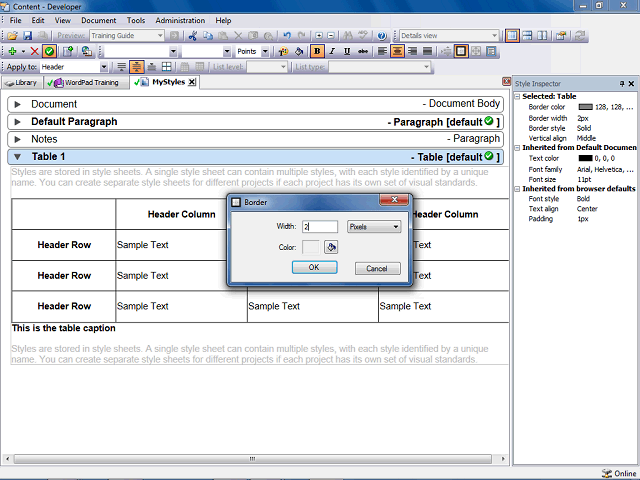Click the table grid borders icon

click(x=167, y=67)
